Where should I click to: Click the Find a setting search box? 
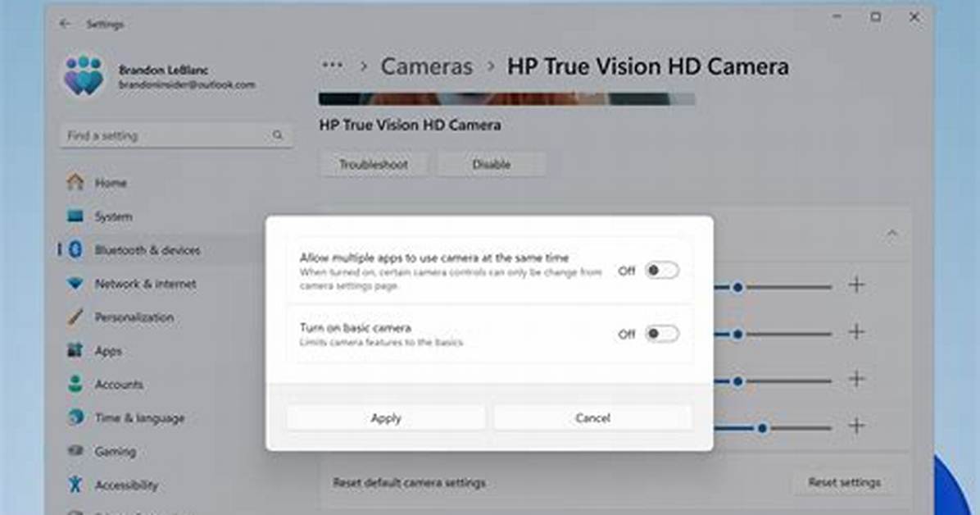pos(176,135)
